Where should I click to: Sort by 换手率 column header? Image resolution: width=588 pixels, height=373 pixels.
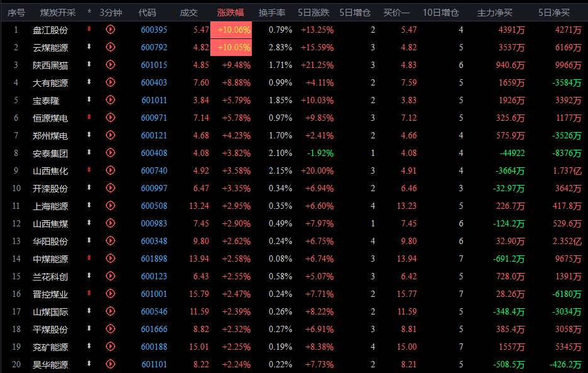tap(272, 13)
